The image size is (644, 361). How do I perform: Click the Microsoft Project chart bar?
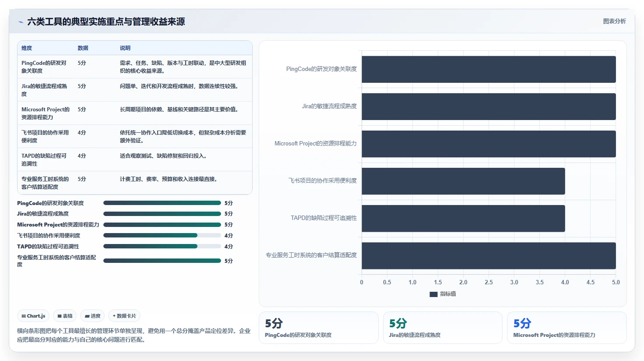pyautogui.click(x=489, y=144)
